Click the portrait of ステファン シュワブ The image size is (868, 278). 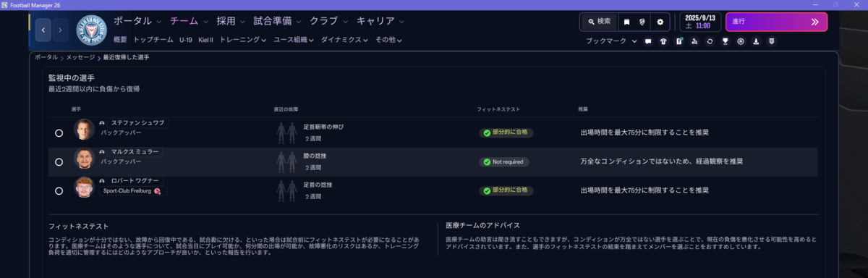pyautogui.click(x=84, y=130)
